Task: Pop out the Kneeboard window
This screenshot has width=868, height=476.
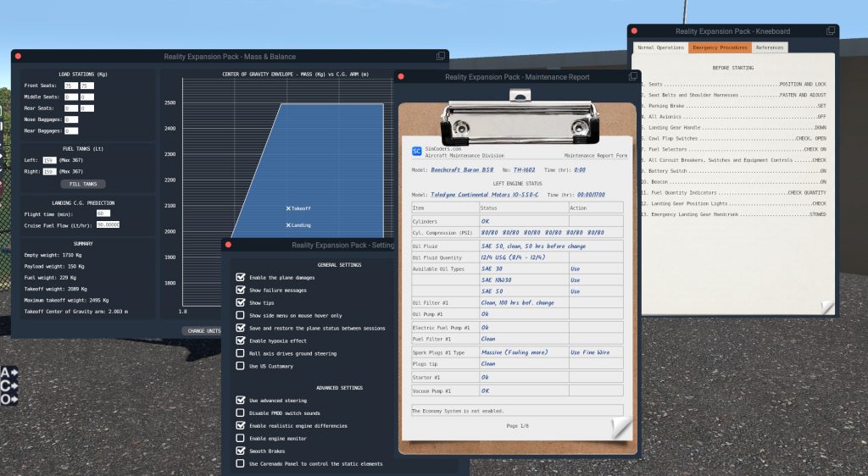Action: (x=831, y=31)
